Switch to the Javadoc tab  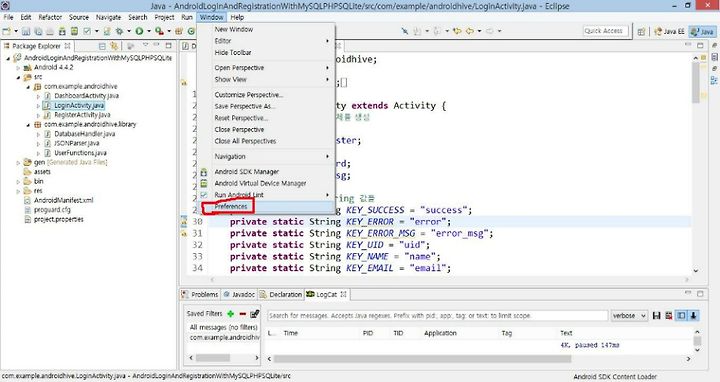point(239,294)
